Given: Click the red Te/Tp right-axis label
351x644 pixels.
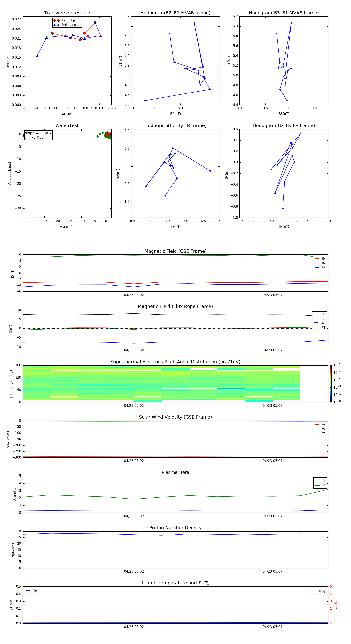Looking at the screenshot, I should 336,605.
